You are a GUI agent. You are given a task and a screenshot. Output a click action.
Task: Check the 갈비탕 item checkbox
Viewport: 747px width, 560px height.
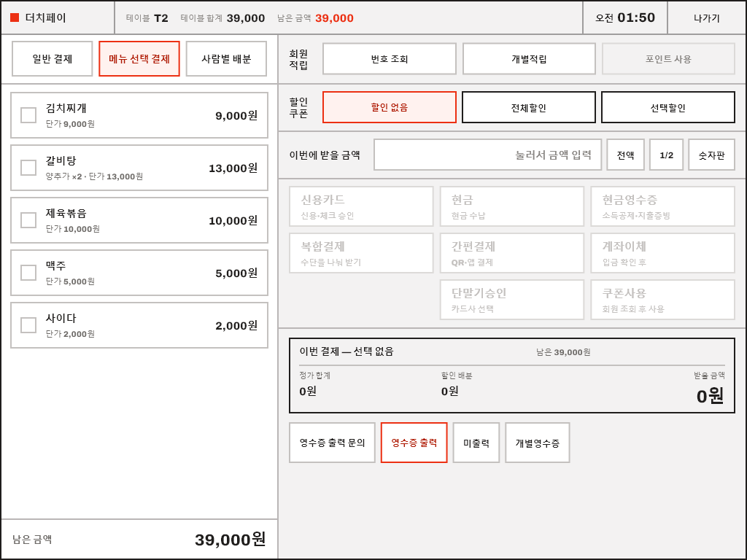pyautogui.click(x=28, y=168)
